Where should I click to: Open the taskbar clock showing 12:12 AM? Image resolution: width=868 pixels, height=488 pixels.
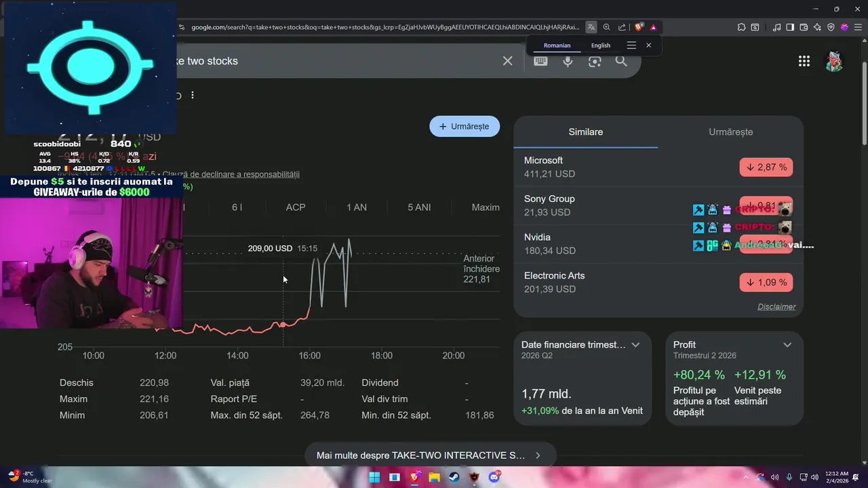(836, 477)
